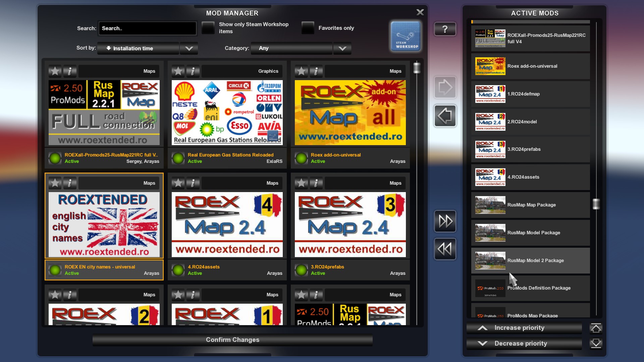
Task: Select Roex add-on-universal in active mods
Action: coord(530,66)
